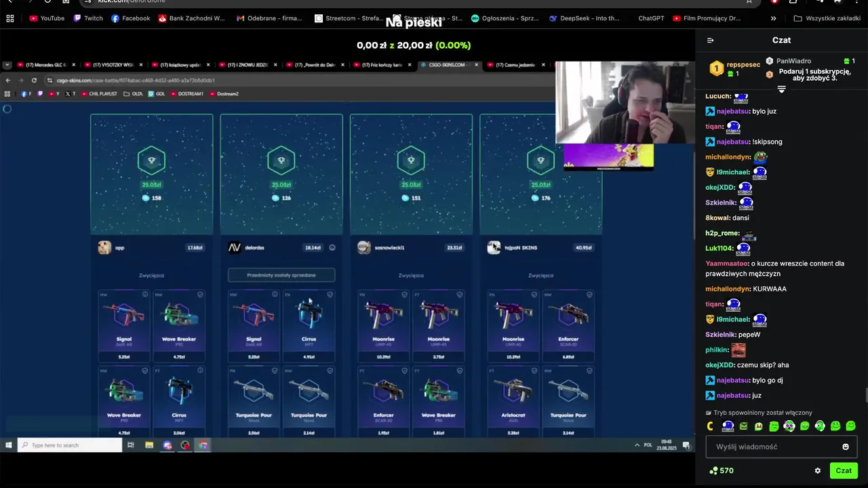Click the tab search dropdown arrow in stream

coord(7,65)
